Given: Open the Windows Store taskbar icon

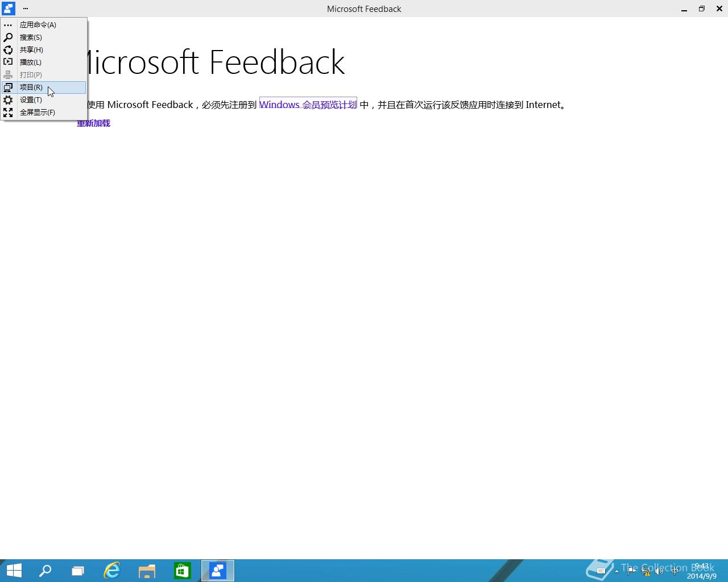Looking at the screenshot, I should pyautogui.click(x=183, y=571).
